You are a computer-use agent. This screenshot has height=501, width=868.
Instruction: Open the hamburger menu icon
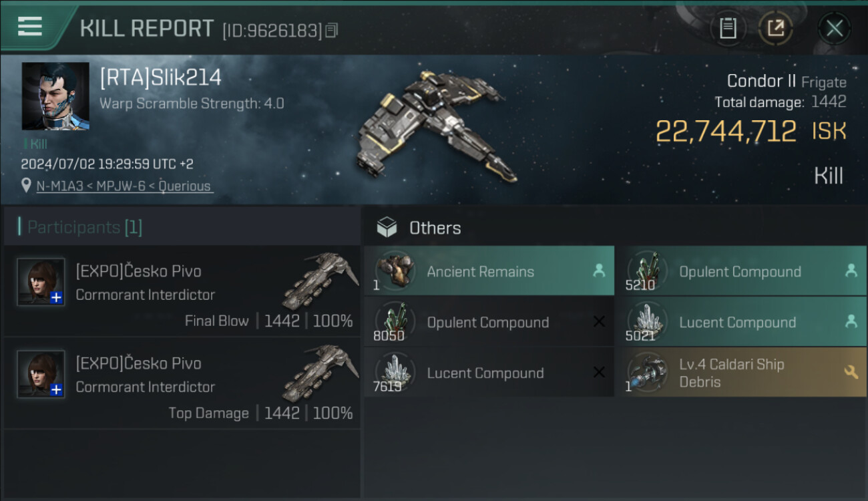[x=30, y=27]
